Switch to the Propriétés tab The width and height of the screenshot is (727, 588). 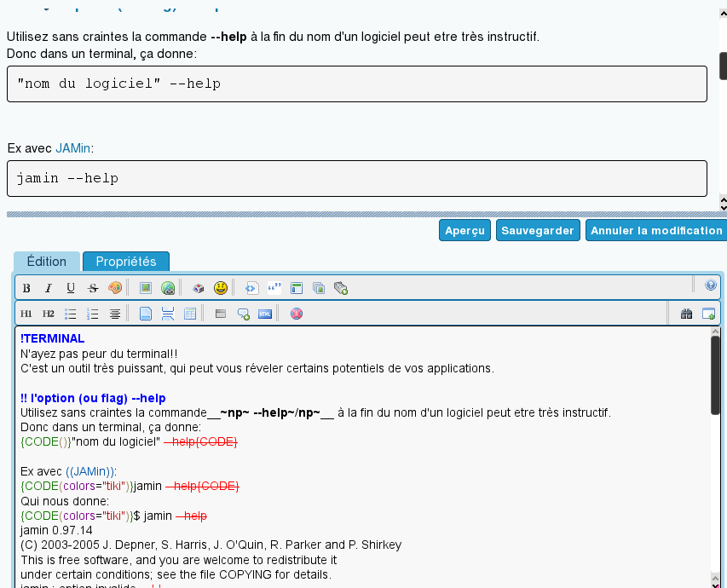126,262
